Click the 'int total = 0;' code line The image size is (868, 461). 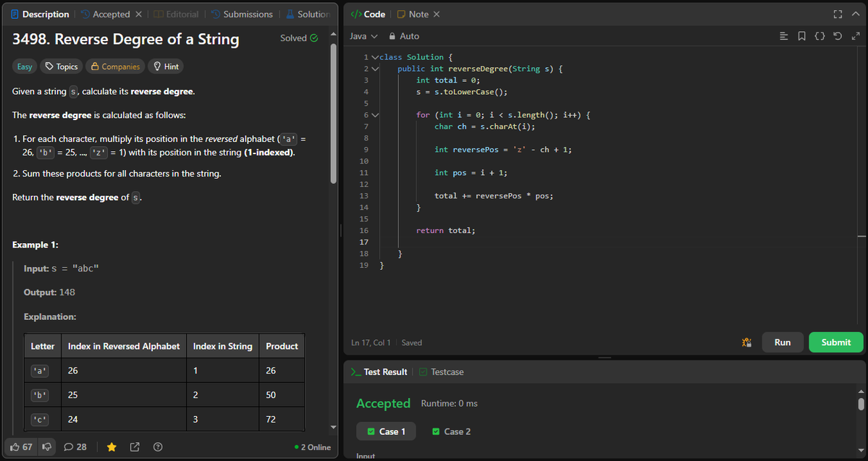[448, 80]
